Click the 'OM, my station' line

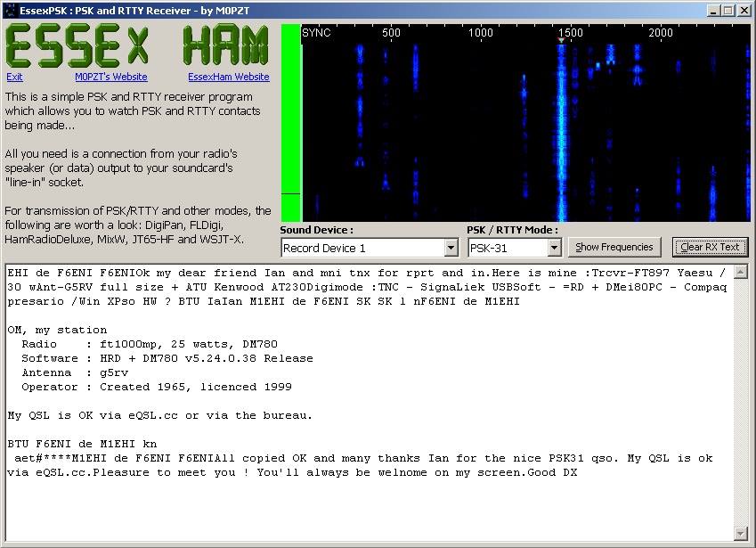57,330
